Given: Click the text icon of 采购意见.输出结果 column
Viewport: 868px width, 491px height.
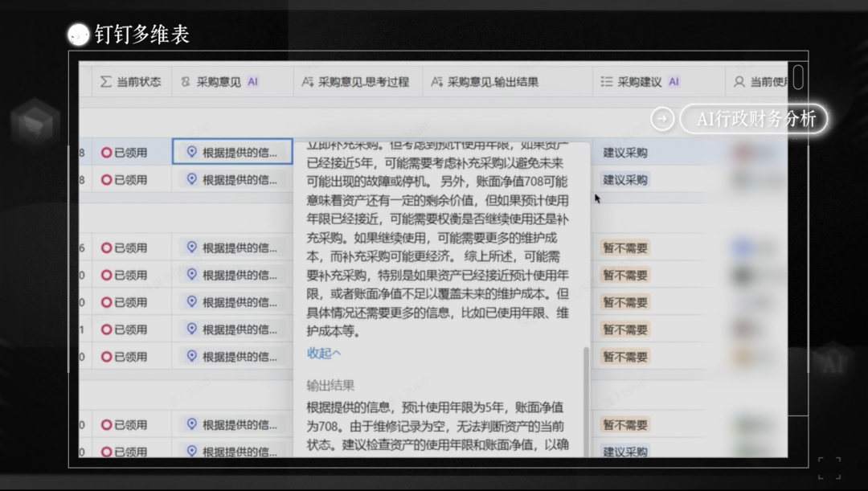Looking at the screenshot, I should click(x=436, y=82).
